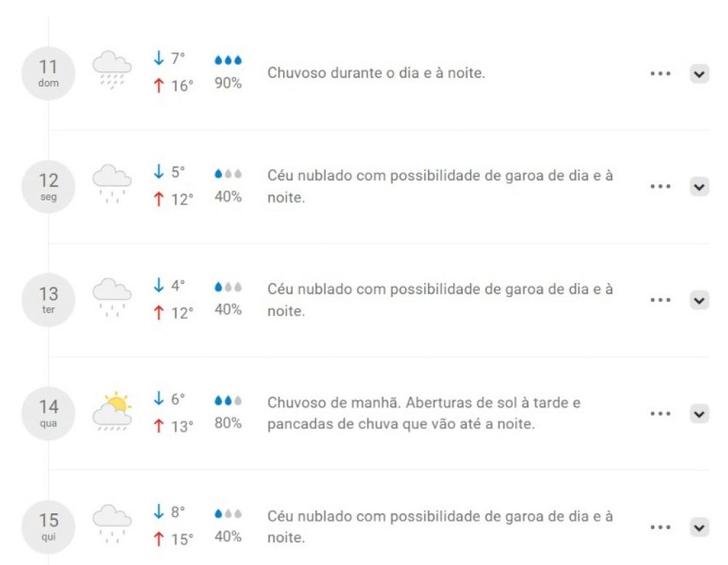Image resolution: width=728 pixels, height=565 pixels.
Task: Open the three-dots options for day 13
Action: (x=660, y=300)
